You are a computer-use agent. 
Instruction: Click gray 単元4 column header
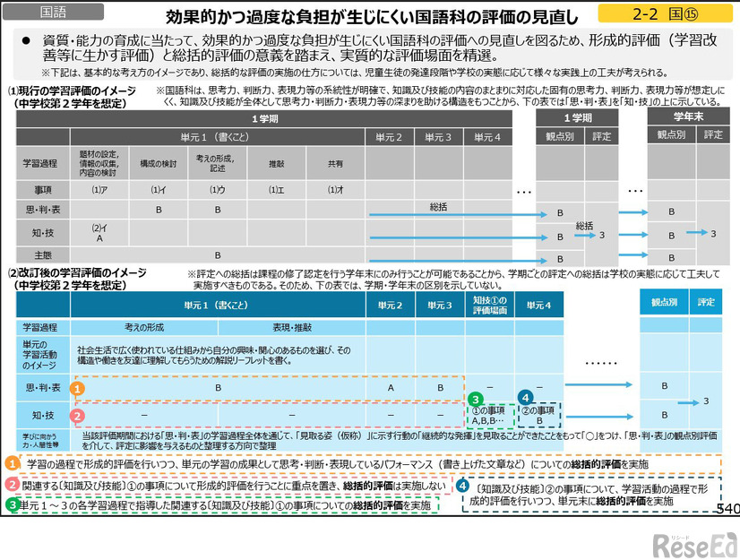coord(487,137)
